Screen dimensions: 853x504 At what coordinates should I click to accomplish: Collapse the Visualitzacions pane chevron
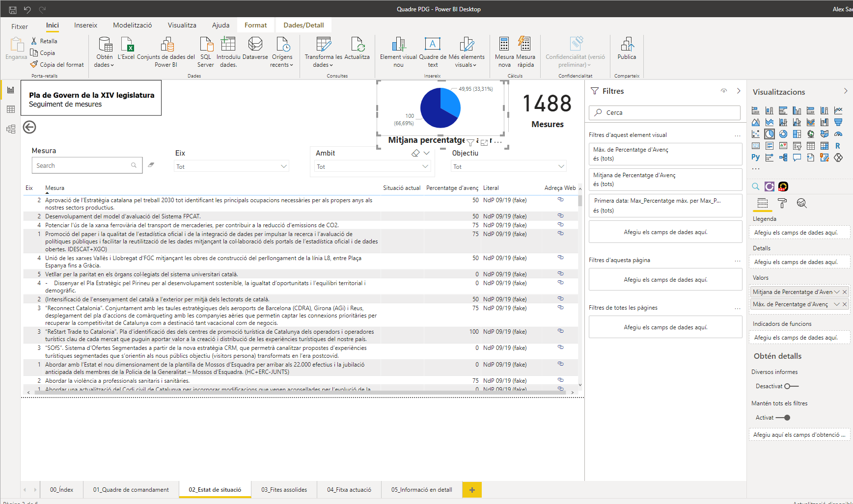[x=846, y=91]
